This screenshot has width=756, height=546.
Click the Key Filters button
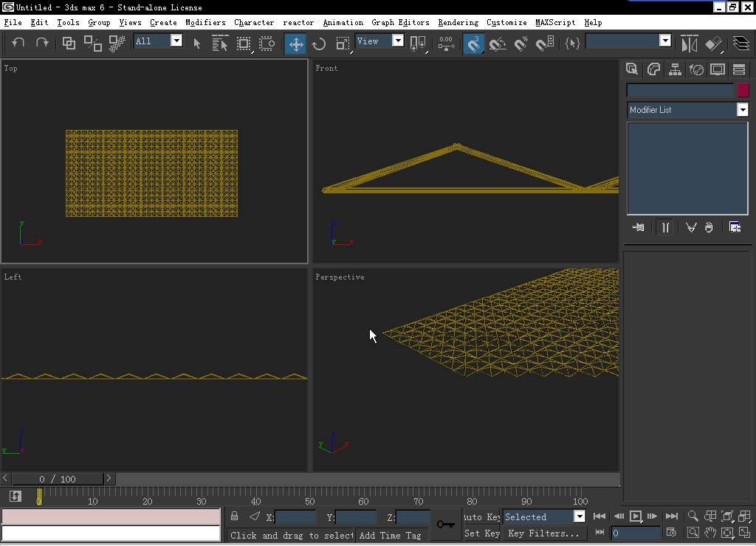[543, 533]
